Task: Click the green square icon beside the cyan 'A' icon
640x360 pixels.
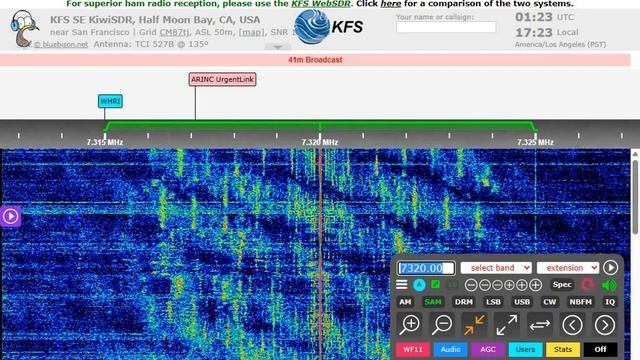Action: tap(436, 284)
